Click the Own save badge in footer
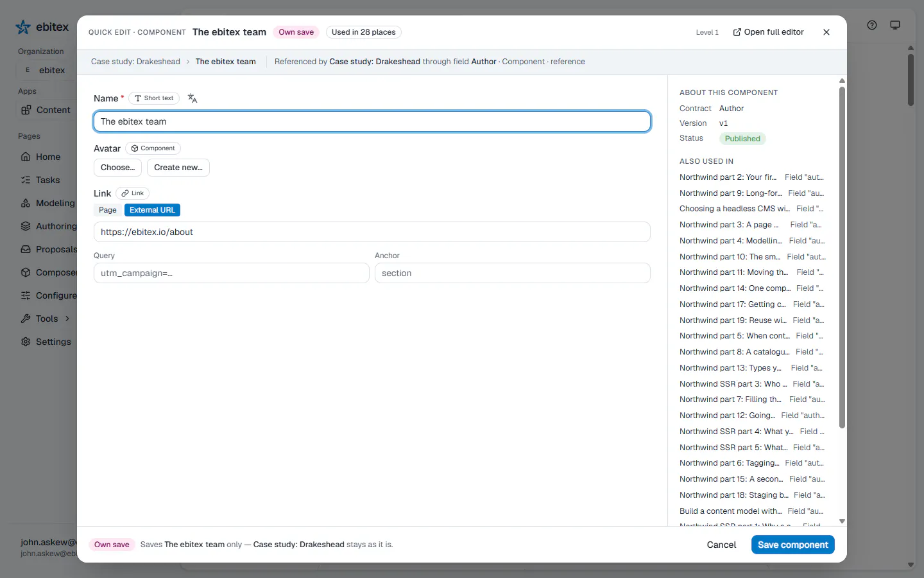 [x=112, y=545]
